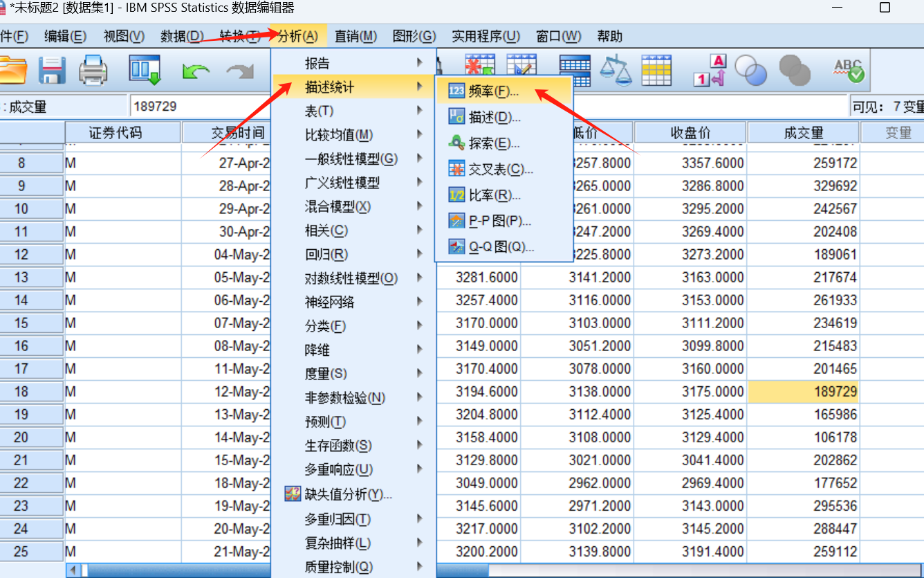Click the 收盘价 cell showing 3191.4000
The image size is (924, 578).
[x=690, y=552]
